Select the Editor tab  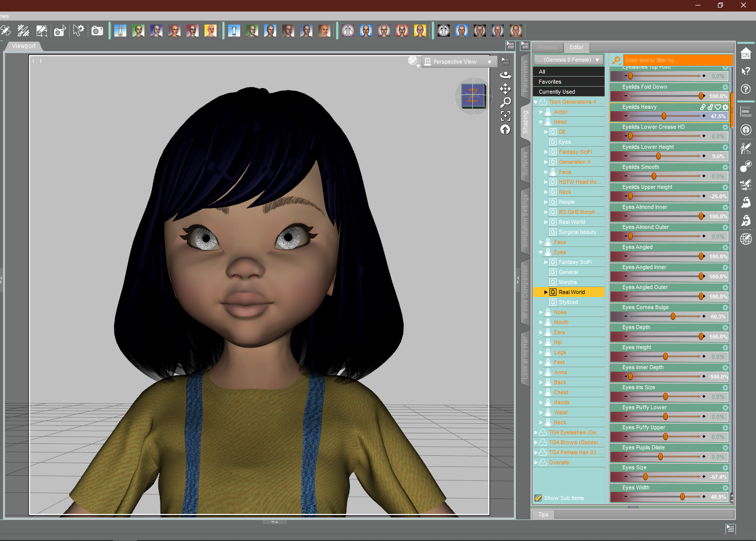[577, 47]
